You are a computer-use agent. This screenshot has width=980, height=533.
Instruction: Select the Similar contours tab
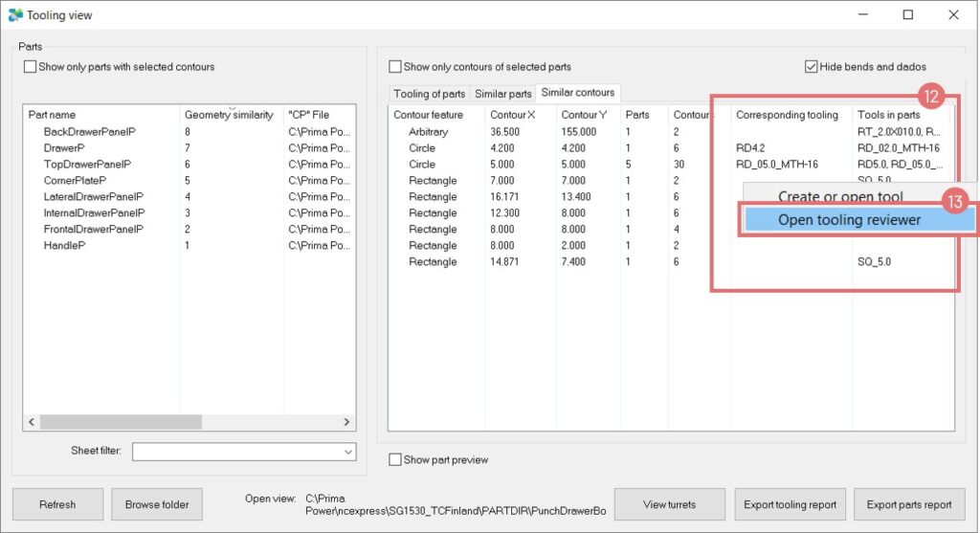pos(577,93)
